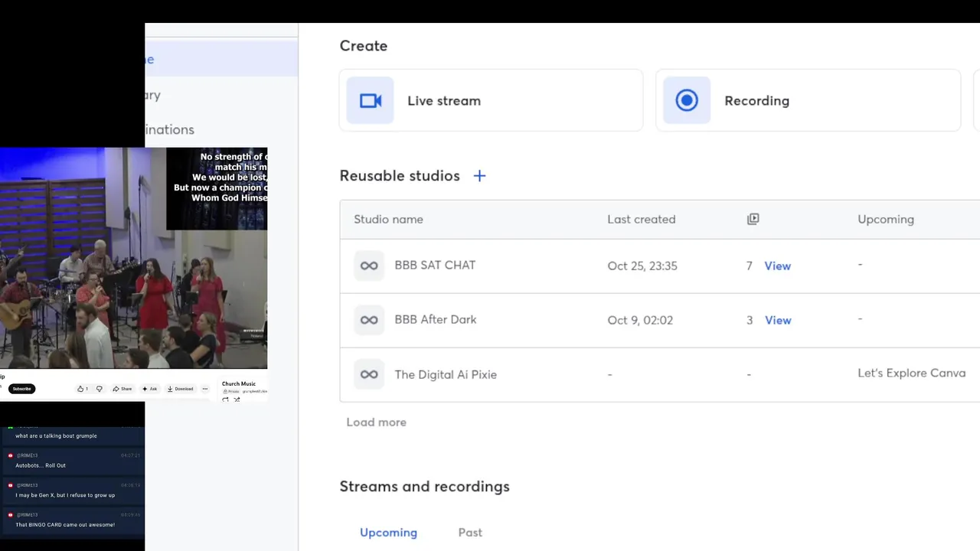Like the video with thumbs up

click(82, 389)
